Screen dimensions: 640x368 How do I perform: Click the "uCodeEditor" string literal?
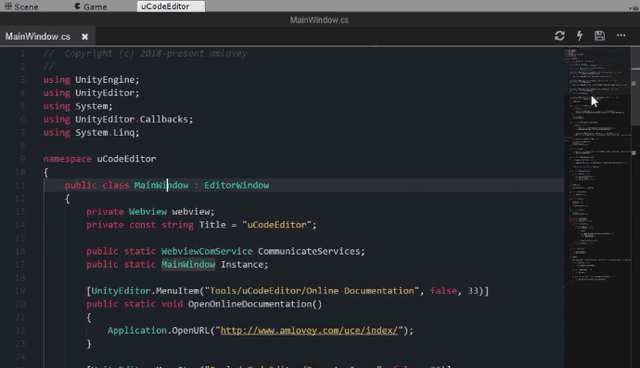[x=277, y=225]
